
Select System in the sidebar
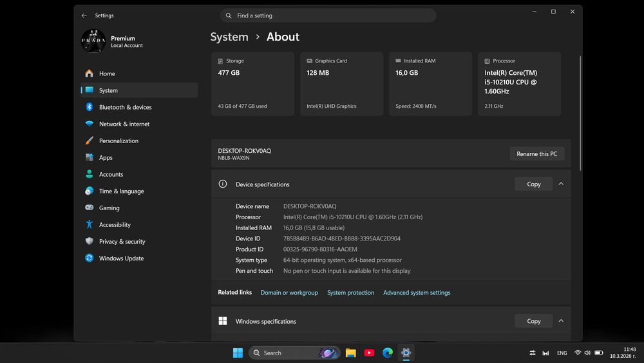[139, 90]
